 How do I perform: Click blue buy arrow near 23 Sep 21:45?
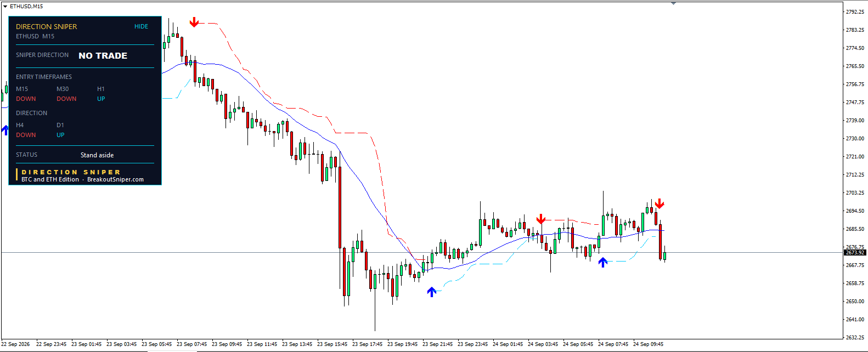click(432, 292)
